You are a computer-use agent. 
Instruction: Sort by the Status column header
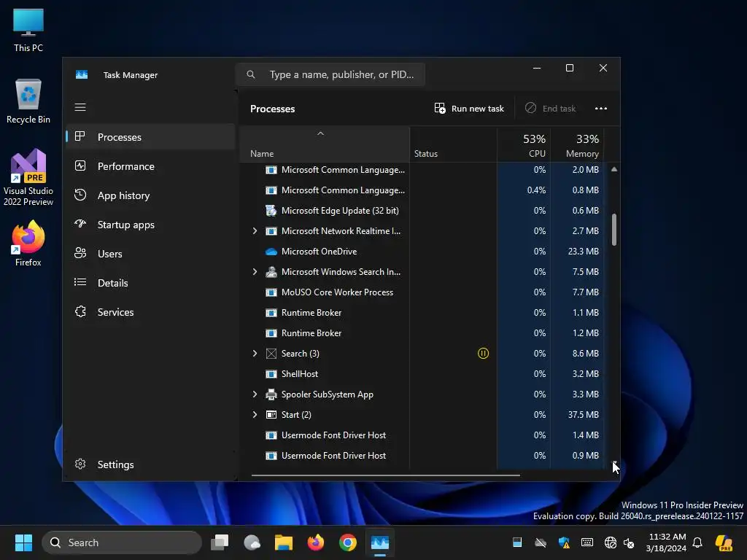point(453,145)
